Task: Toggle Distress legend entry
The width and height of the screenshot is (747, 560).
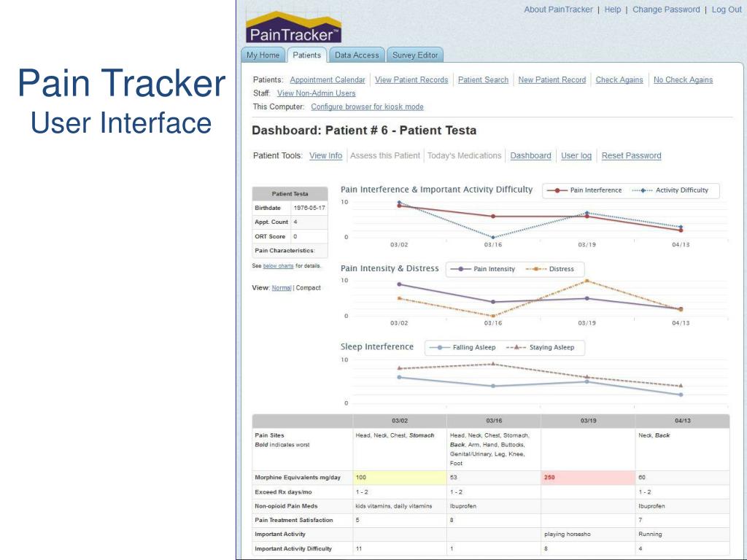Action: [x=550, y=269]
